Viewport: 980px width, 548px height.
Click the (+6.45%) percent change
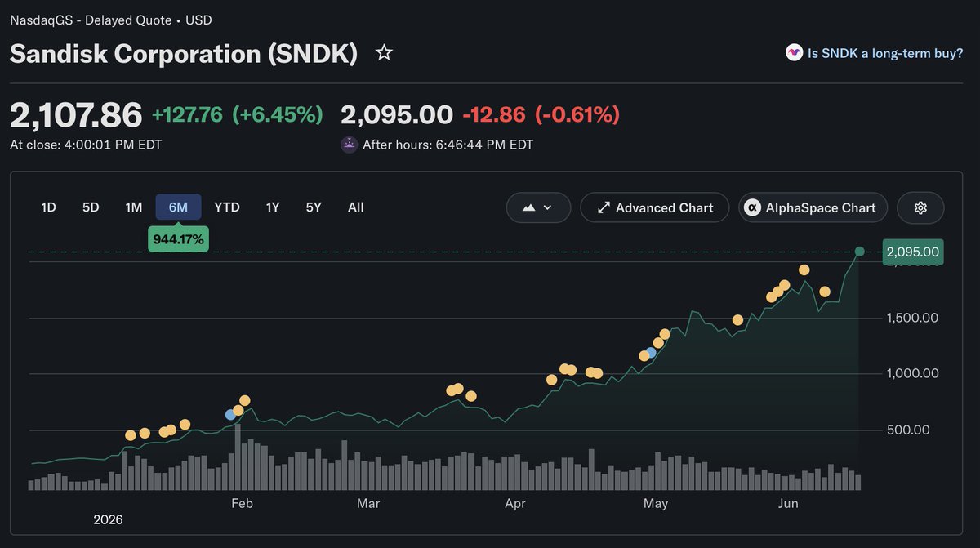278,115
